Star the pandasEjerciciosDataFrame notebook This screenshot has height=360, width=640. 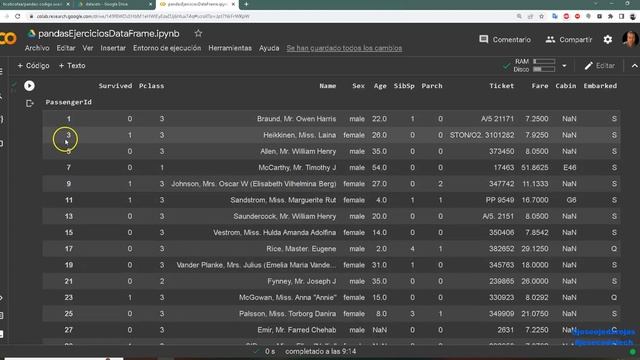(x=198, y=33)
